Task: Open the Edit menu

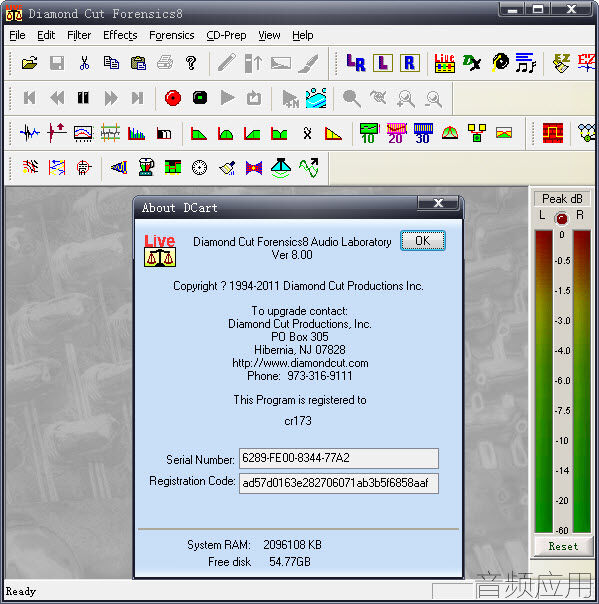Action: (x=46, y=35)
